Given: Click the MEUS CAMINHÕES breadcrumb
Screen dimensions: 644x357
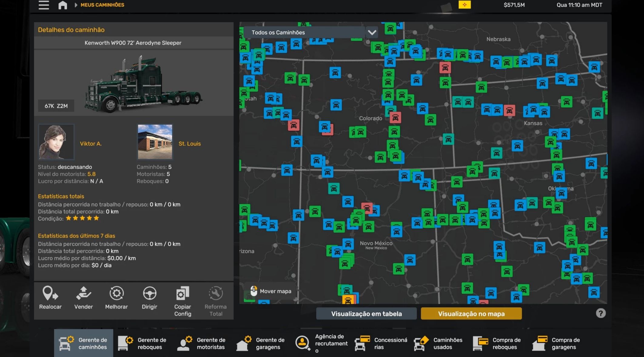Looking at the screenshot, I should [102, 5].
